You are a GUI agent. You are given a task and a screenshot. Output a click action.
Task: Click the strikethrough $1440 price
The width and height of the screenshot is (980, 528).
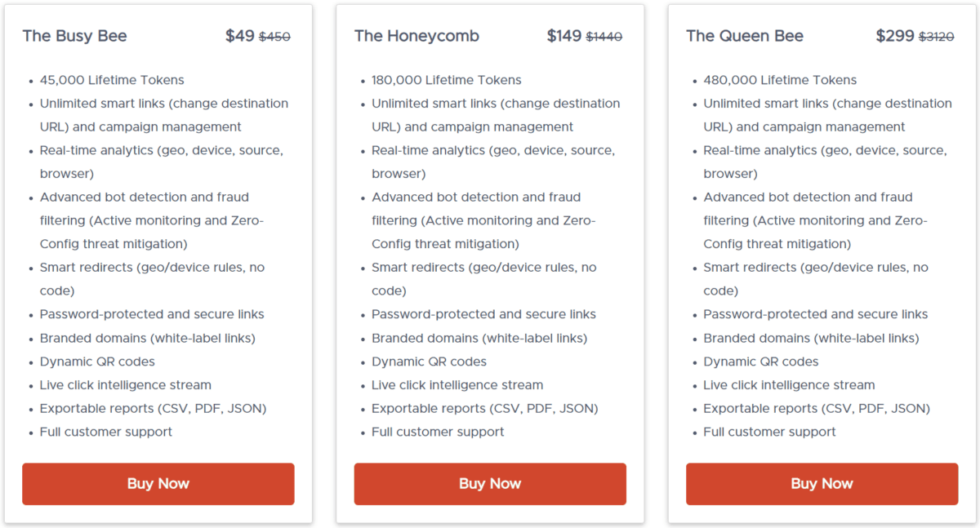pyautogui.click(x=604, y=37)
